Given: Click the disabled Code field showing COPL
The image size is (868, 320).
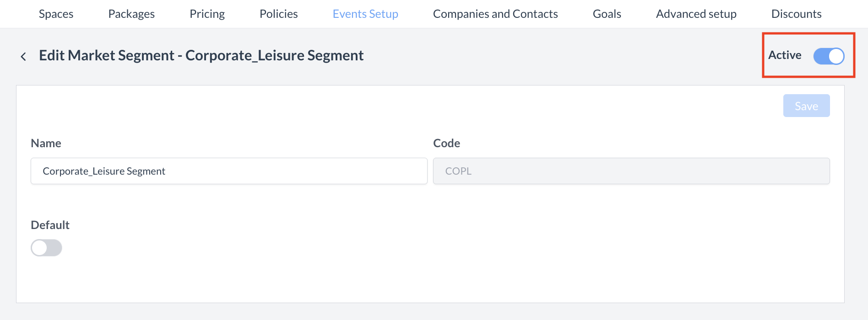Looking at the screenshot, I should click(631, 171).
